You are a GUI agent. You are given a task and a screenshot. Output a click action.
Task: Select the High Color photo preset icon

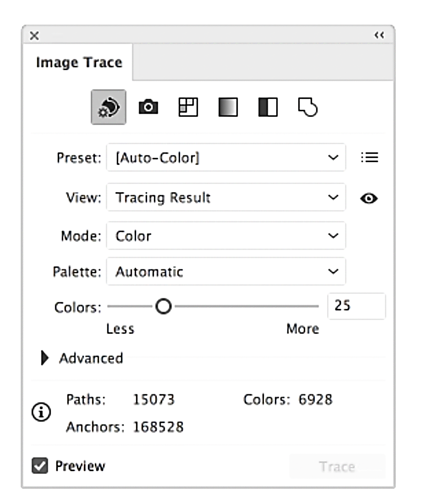tap(148, 107)
